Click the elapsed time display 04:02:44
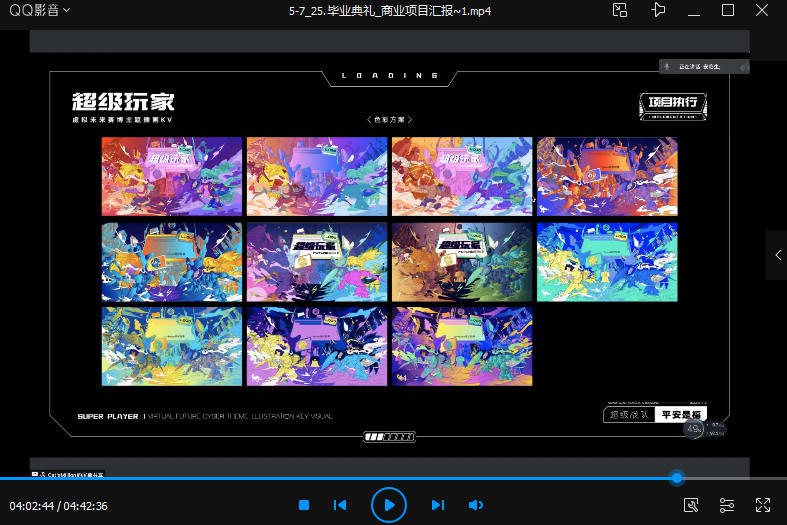Image resolution: width=787 pixels, height=525 pixels. pyautogui.click(x=29, y=506)
